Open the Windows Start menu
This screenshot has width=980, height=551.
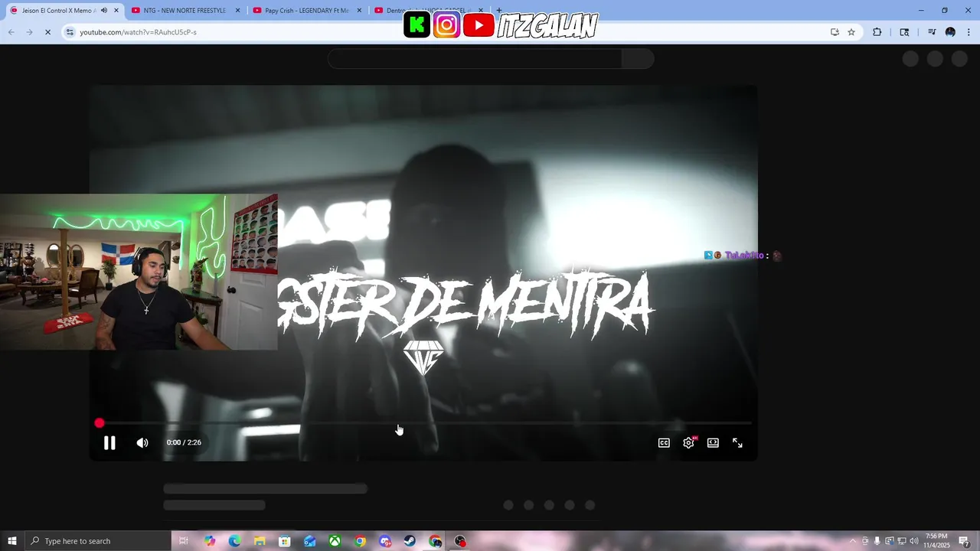[11, 541]
